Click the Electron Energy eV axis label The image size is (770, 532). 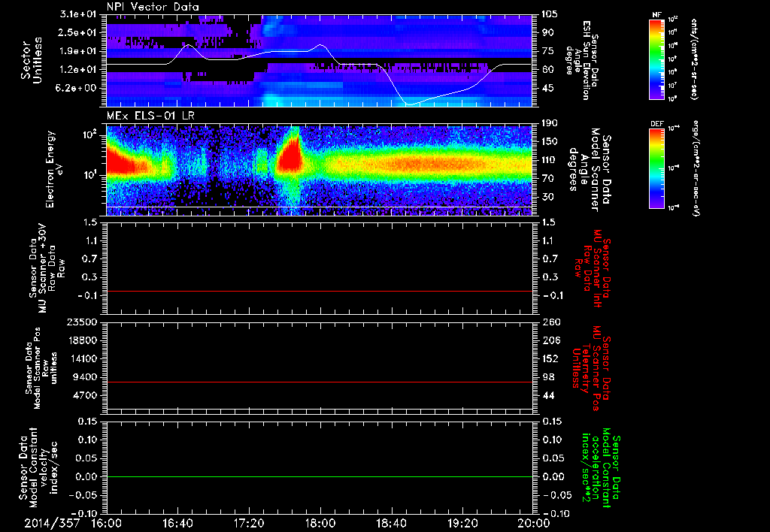coord(54,169)
